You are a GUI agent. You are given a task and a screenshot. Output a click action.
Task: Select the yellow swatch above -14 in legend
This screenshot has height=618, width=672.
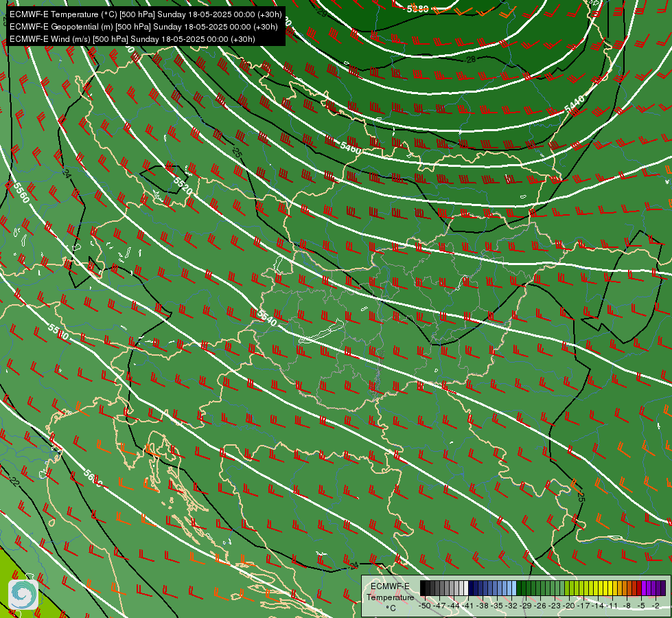pyautogui.click(x=596, y=588)
